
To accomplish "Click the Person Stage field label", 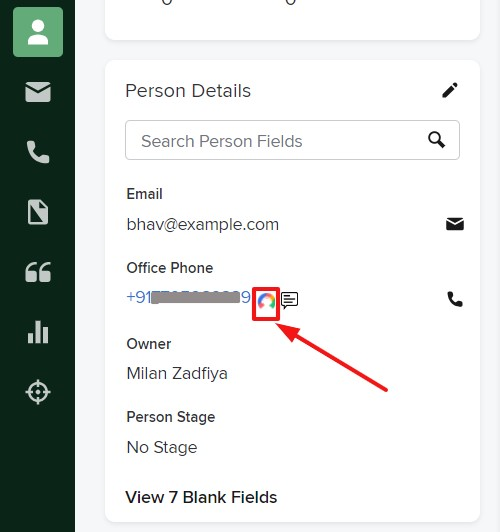I will (171, 417).
